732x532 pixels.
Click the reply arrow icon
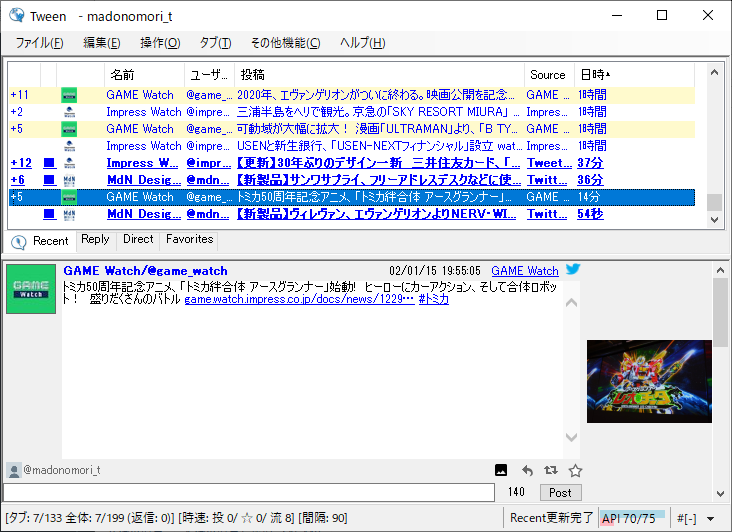[527, 470]
